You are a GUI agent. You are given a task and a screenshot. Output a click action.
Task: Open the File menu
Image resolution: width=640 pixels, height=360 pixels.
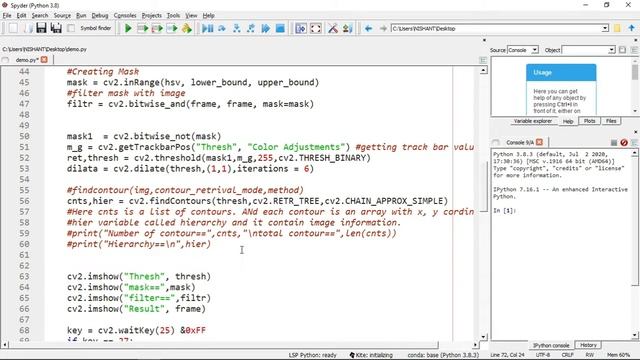(7, 16)
